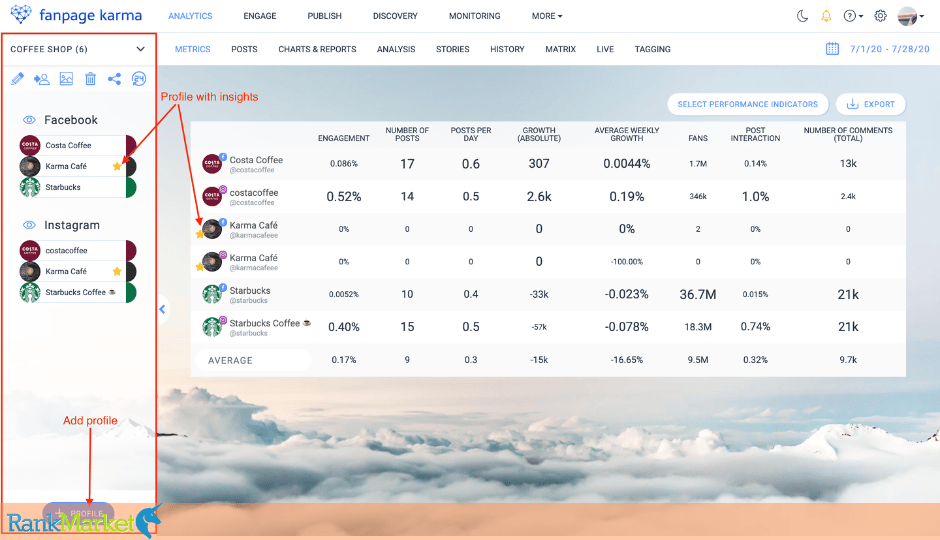
Task: Go to the ENGAGE section
Action: click(260, 16)
